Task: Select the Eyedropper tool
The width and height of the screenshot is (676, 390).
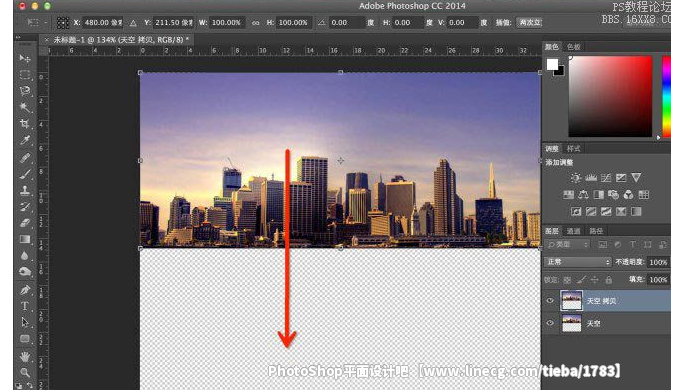Action: [25, 140]
